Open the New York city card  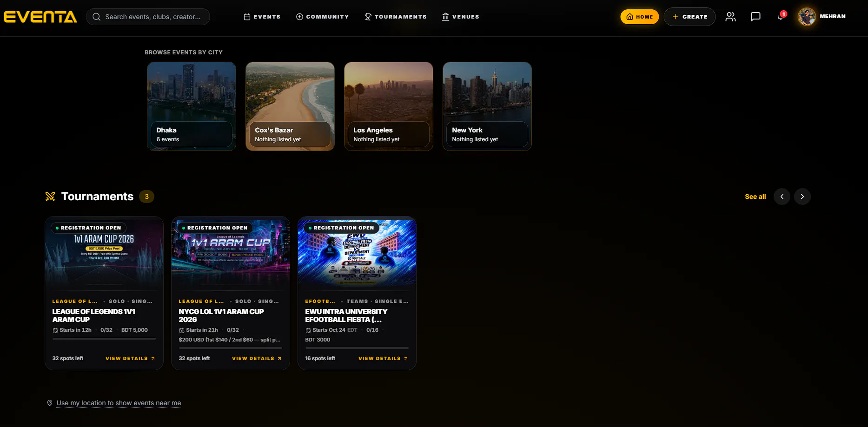click(487, 106)
